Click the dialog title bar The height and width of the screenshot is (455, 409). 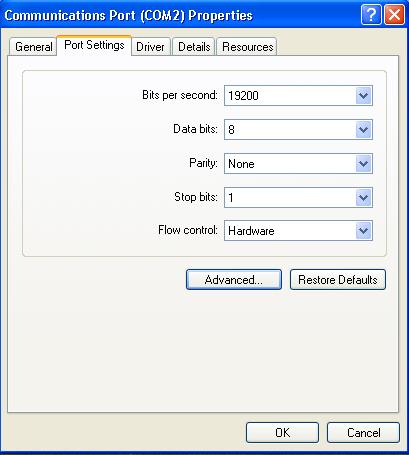click(x=180, y=15)
